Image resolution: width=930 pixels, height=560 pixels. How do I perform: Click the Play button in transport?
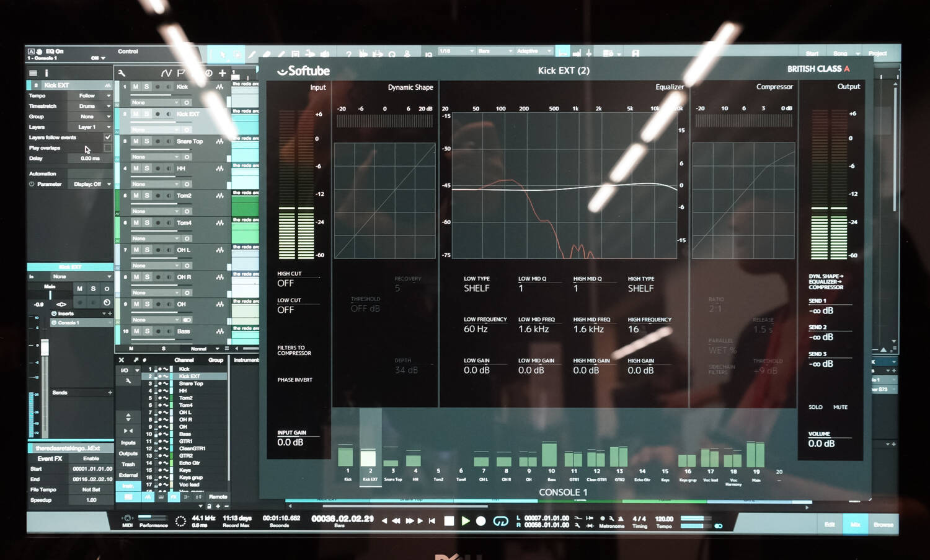click(465, 521)
